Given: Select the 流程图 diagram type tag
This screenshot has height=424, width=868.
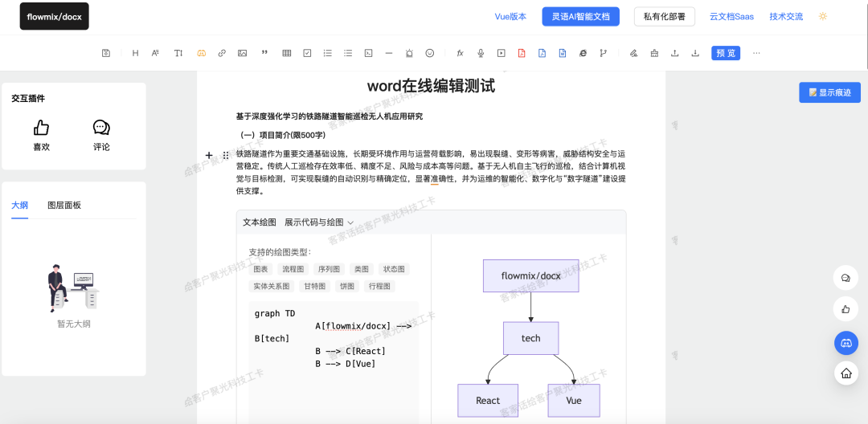Looking at the screenshot, I should click(x=293, y=269).
